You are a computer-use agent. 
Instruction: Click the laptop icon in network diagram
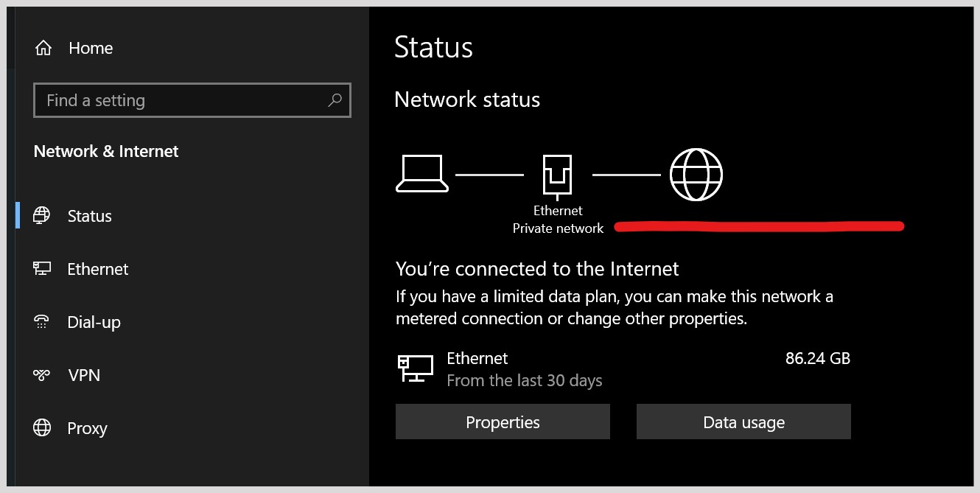point(422,174)
